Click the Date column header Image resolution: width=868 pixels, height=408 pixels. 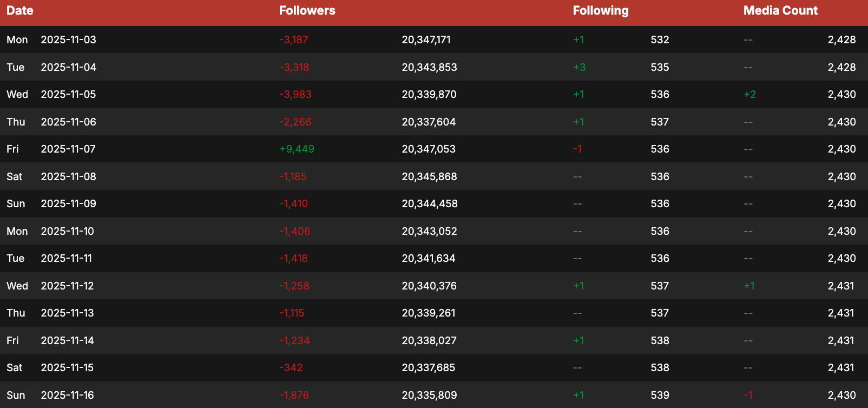pos(20,11)
